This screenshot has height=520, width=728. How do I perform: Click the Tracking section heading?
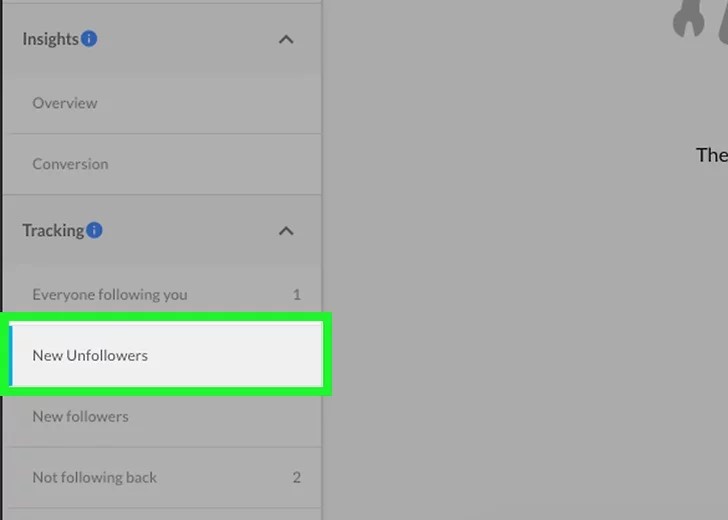click(53, 230)
